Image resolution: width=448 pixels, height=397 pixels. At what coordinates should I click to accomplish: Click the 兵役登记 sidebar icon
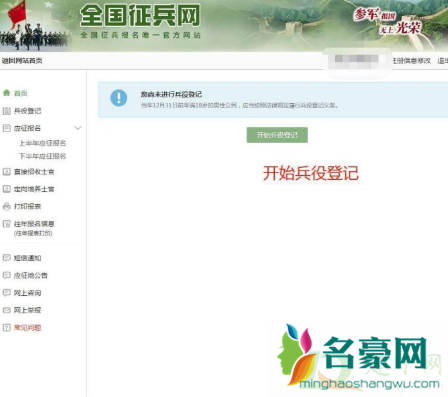coord(7,111)
